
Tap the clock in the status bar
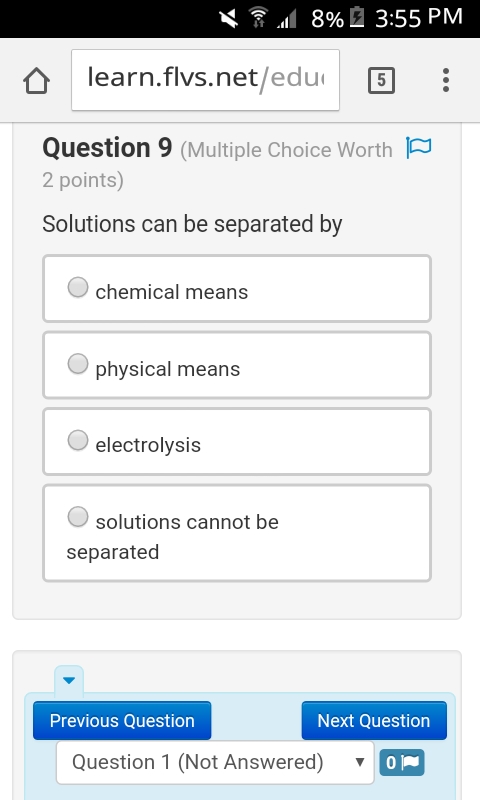[x=419, y=17]
